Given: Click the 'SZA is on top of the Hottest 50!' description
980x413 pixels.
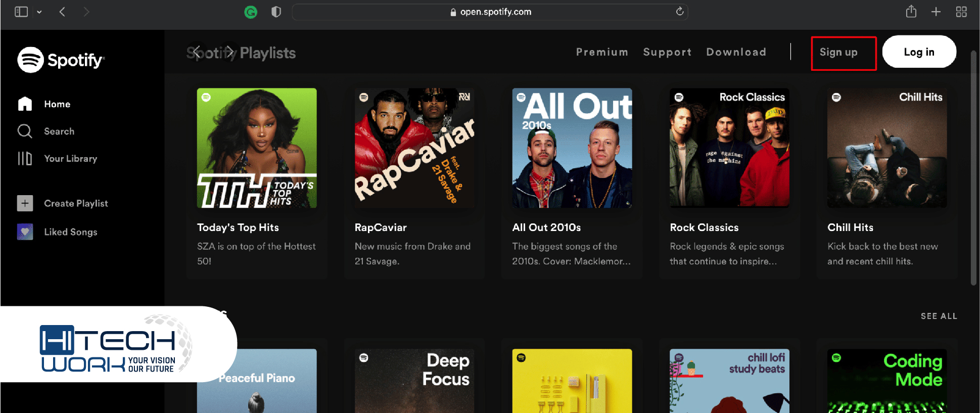Looking at the screenshot, I should click(256, 254).
